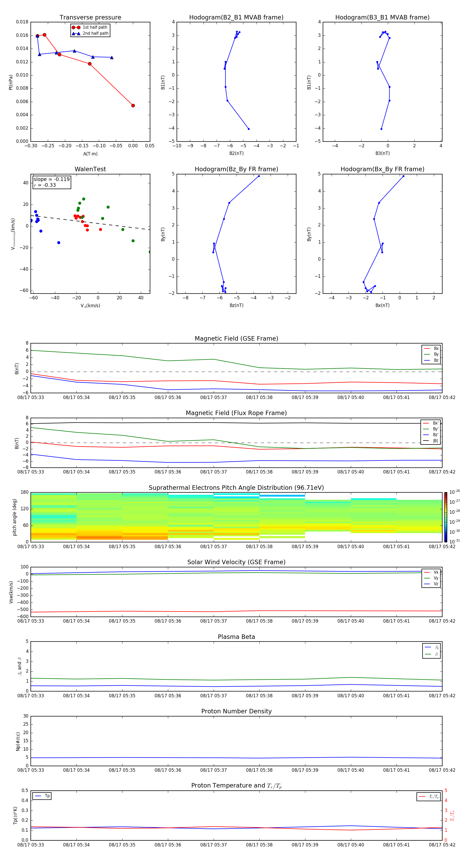Click the "Hodogram(Bz_By FR frame)" title
473x868 pixels.
click(x=236, y=169)
